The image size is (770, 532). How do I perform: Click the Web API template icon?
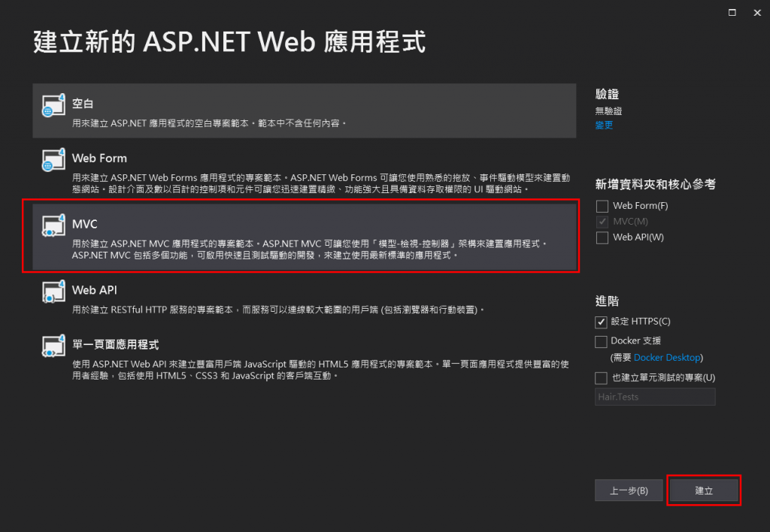click(x=53, y=292)
